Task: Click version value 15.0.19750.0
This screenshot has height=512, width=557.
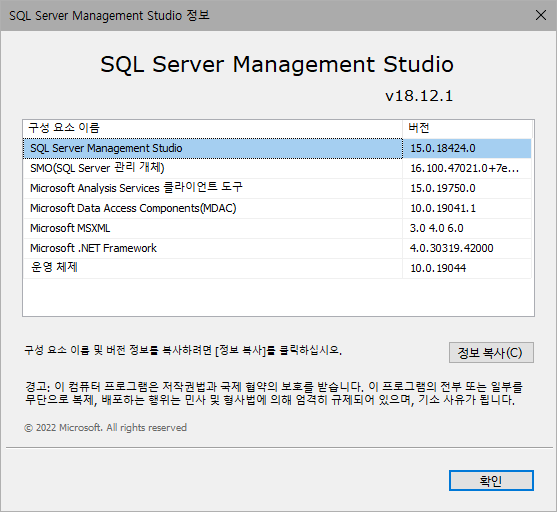Action: 443,188
